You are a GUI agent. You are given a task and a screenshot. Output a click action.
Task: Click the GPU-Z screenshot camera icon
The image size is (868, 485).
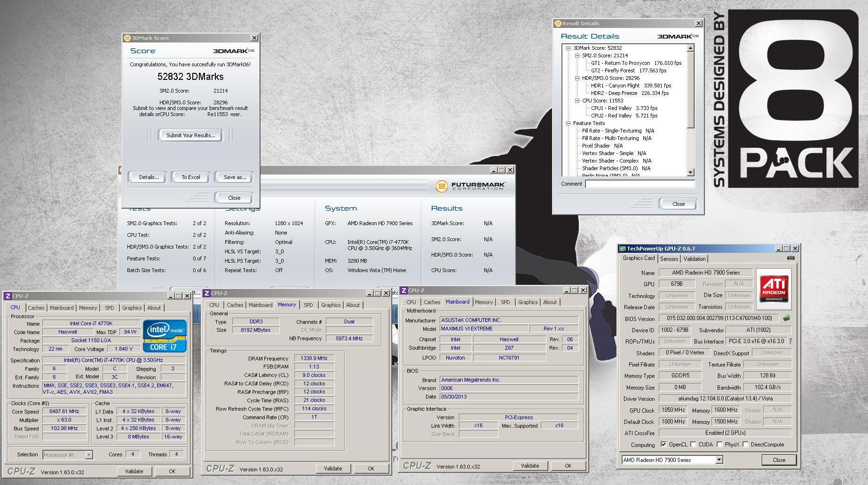click(790, 258)
